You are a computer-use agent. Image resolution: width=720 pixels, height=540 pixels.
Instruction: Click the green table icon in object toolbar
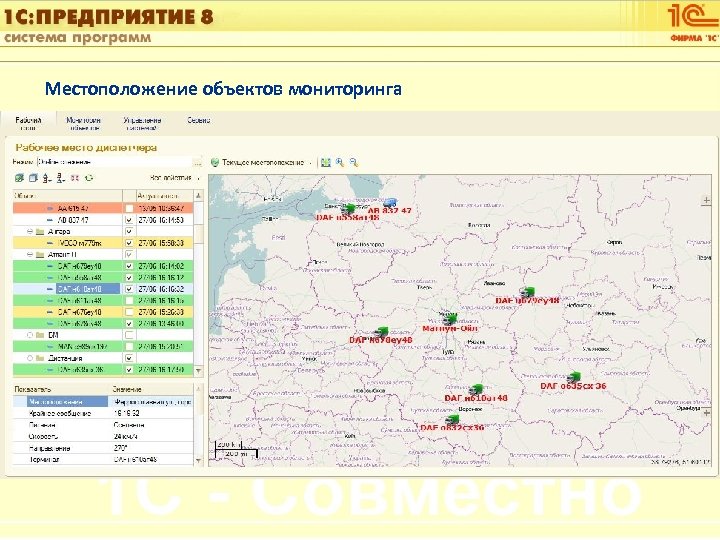(x=19, y=178)
